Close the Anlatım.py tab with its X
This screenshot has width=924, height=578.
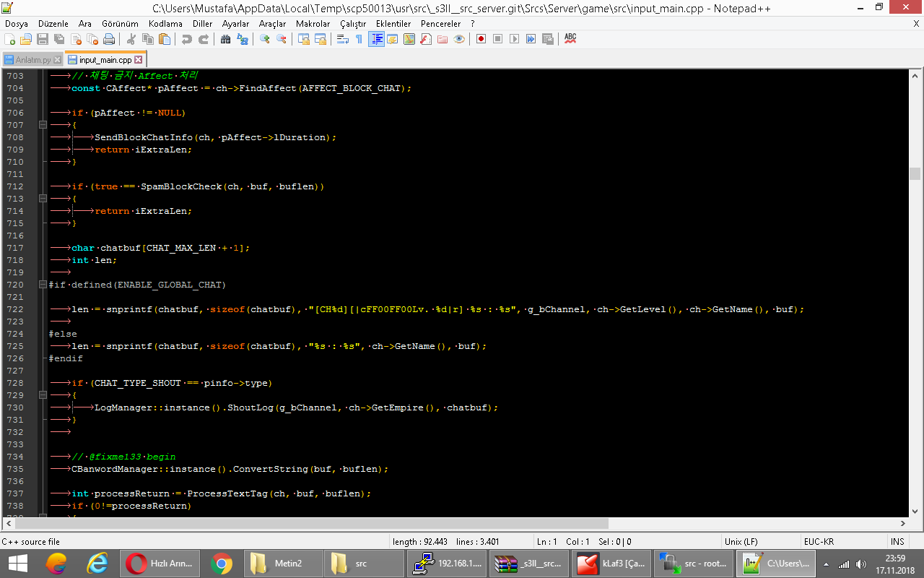click(57, 60)
